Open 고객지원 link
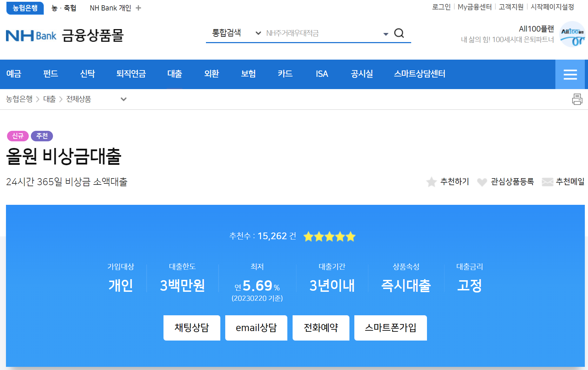588x370 pixels. 511,7
